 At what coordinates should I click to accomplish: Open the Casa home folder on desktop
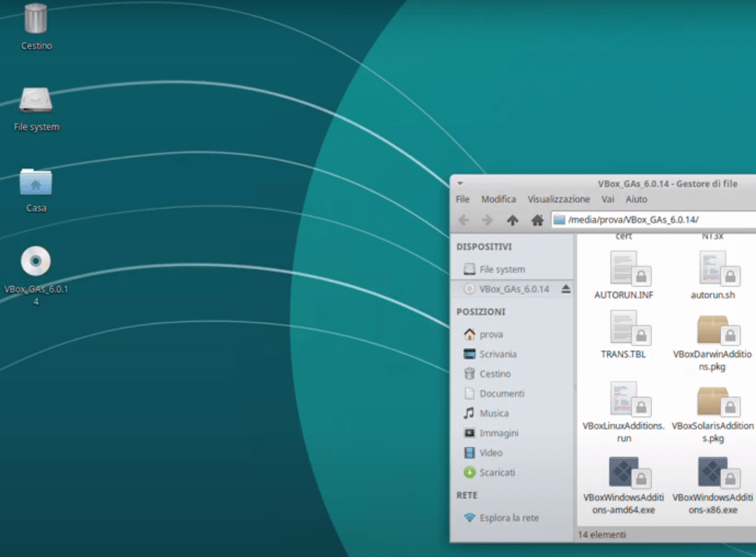click(36, 183)
